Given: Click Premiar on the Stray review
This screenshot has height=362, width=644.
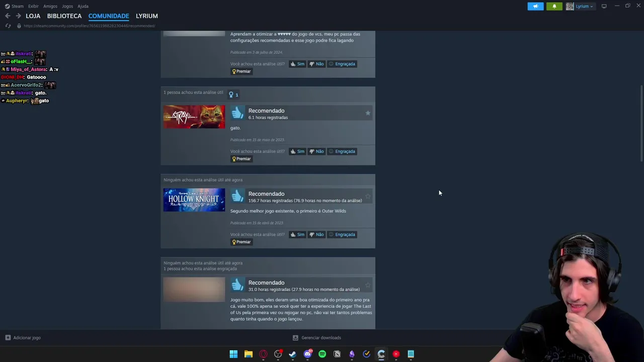Looking at the screenshot, I should coord(241,159).
